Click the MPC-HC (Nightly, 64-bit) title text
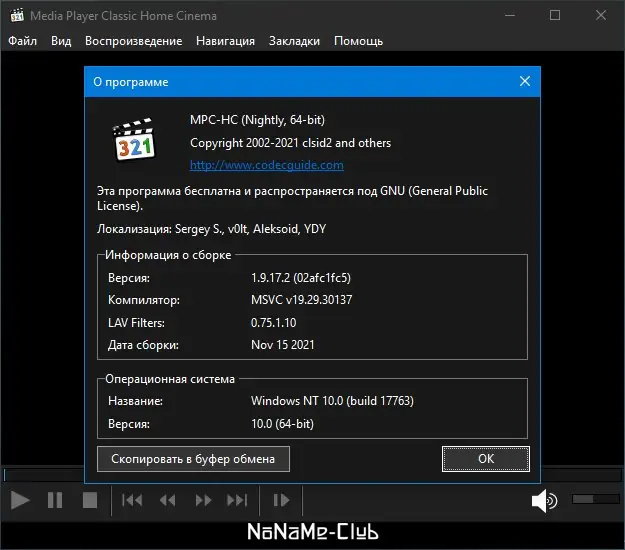This screenshot has width=625, height=550. pyautogui.click(x=257, y=120)
